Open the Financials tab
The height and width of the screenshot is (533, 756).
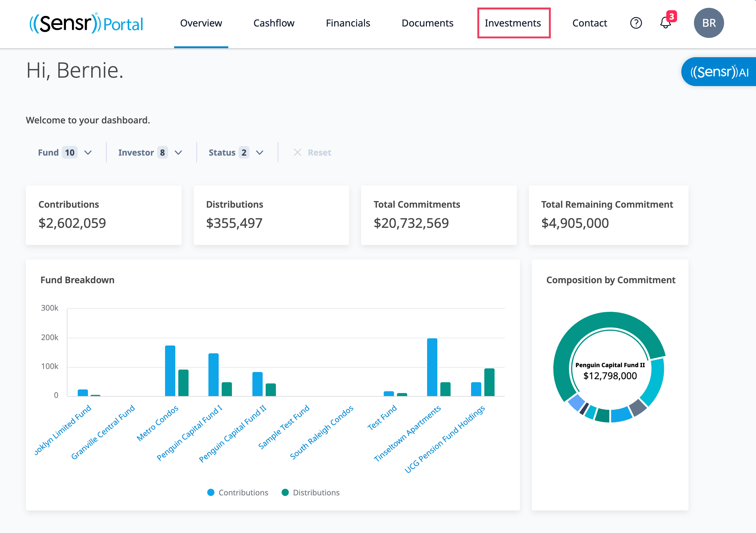[348, 23]
